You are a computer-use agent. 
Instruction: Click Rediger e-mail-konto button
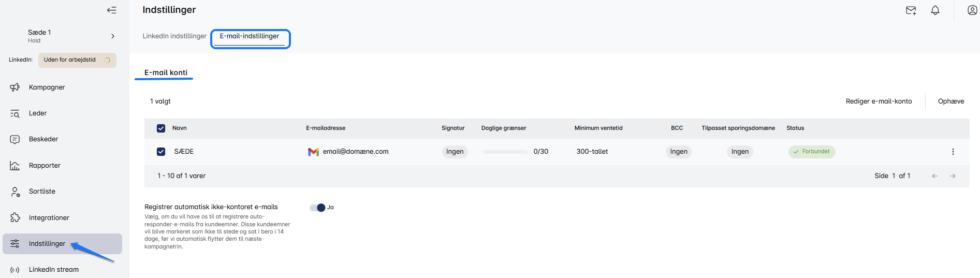point(879,101)
